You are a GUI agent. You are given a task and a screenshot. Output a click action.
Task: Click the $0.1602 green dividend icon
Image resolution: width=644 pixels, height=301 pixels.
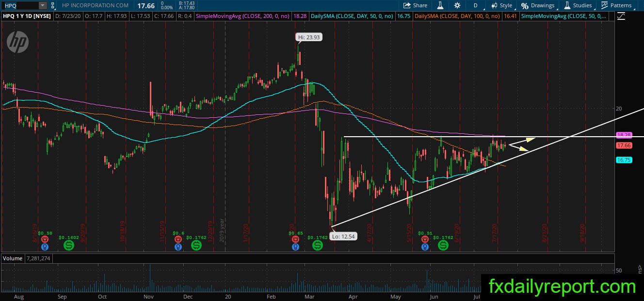coord(69,246)
